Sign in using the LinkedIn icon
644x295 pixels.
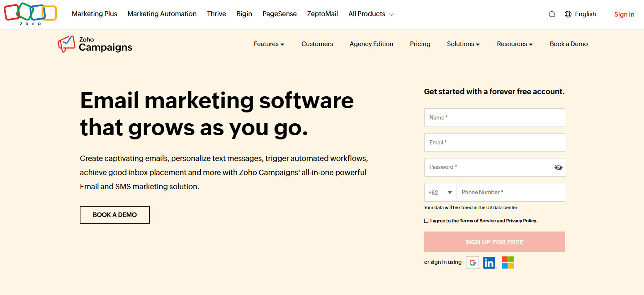click(x=489, y=262)
